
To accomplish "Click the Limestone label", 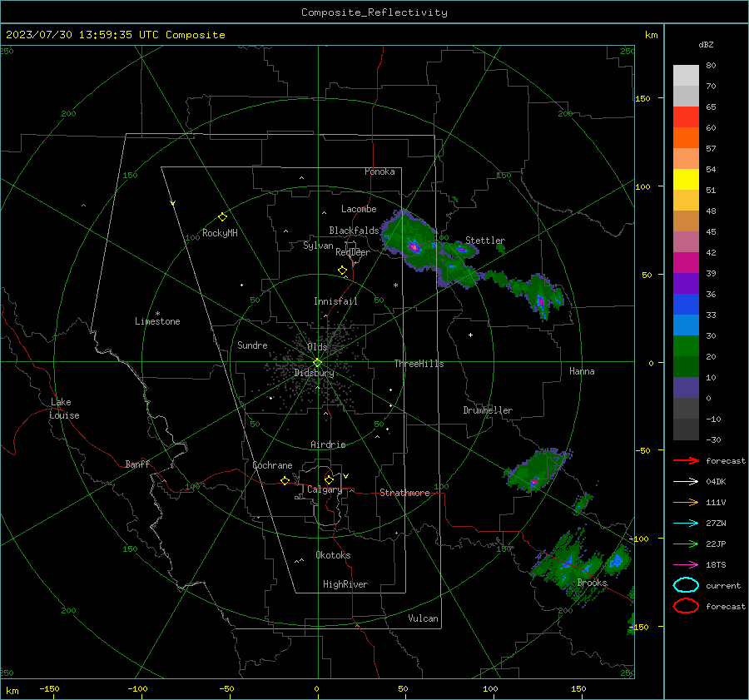I will tap(157, 321).
